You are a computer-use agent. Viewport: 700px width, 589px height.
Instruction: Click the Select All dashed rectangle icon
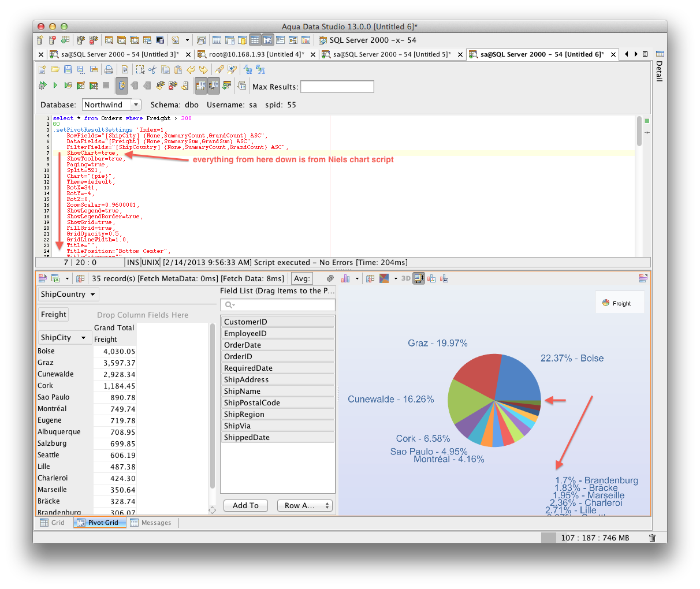(140, 70)
